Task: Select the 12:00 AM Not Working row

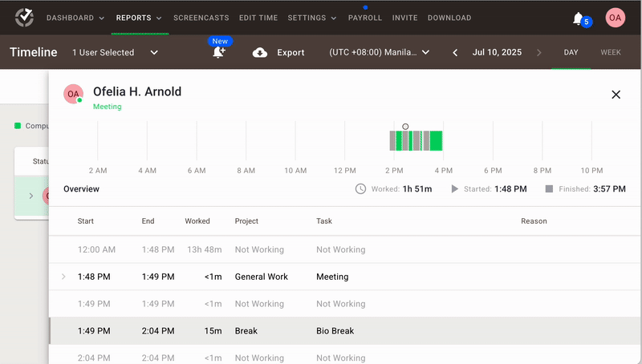Action: click(344, 249)
